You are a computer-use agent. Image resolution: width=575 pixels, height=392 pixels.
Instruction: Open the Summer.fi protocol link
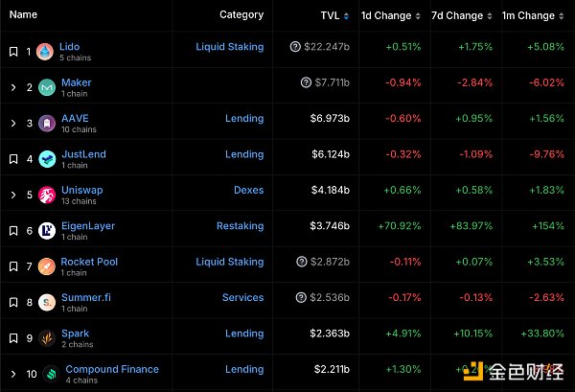coord(86,297)
